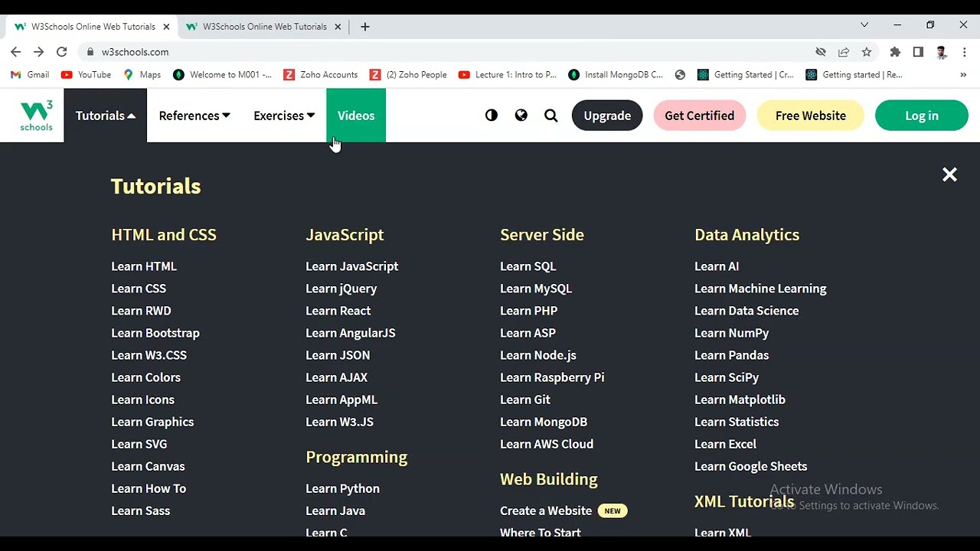
Task: Click the crossed-out eye icon in address bar
Action: [821, 52]
